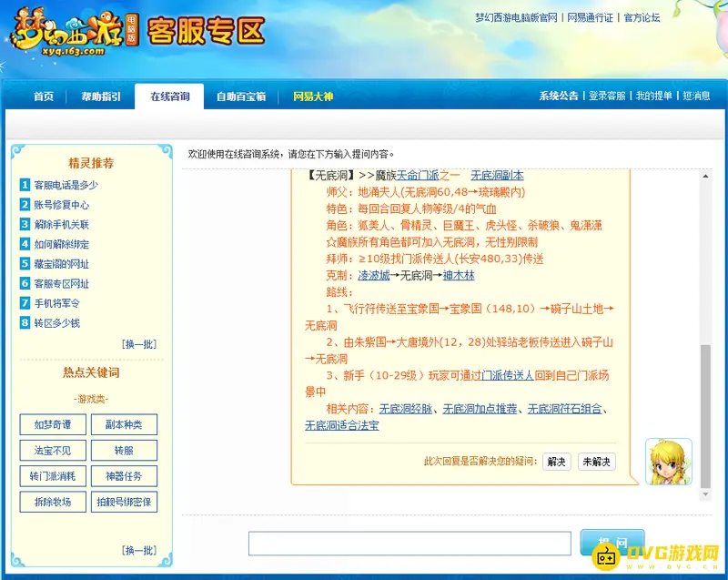This screenshot has height=580, width=728.
Task: Mark reply as 未解决
Action: point(597,462)
